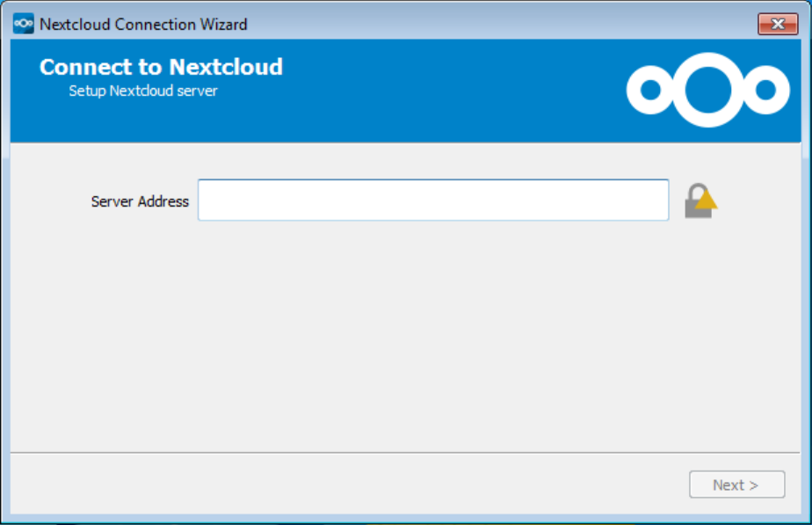The height and width of the screenshot is (525, 812).
Task: Click the horizontal separator line above the Next button
Action: 404,453
